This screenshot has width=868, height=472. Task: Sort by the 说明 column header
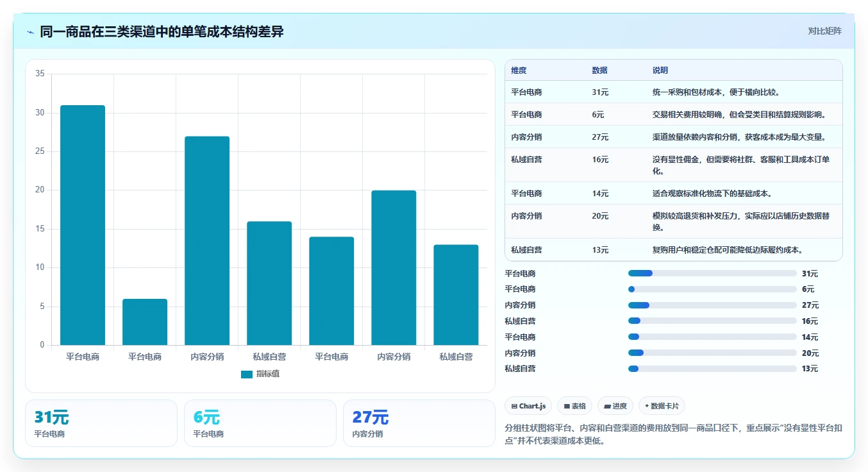point(660,71)
